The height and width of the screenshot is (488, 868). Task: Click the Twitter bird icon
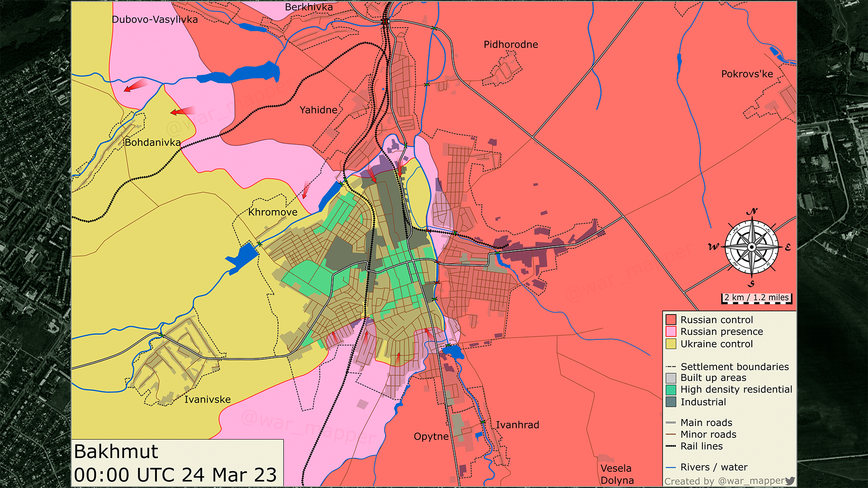tap(790, 481)
